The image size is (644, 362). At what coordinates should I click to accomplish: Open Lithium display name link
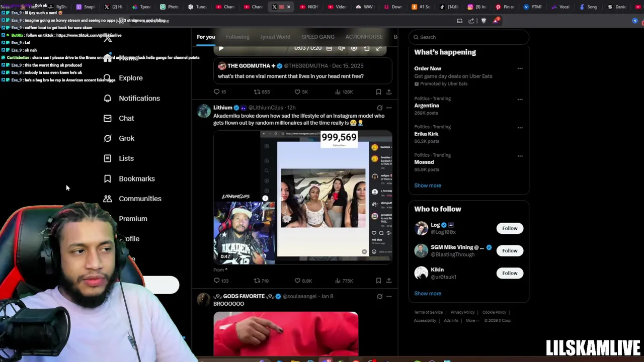point(222,108)
